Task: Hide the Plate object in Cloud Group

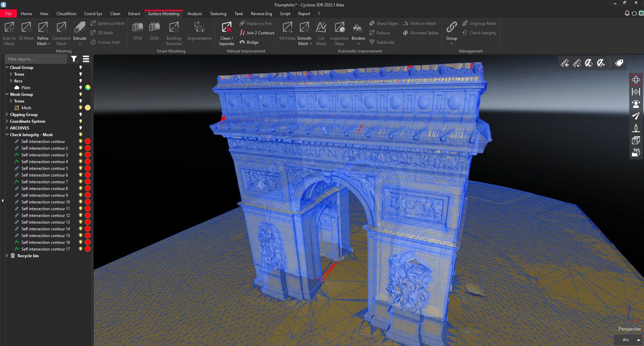Action: pos(81,87)
